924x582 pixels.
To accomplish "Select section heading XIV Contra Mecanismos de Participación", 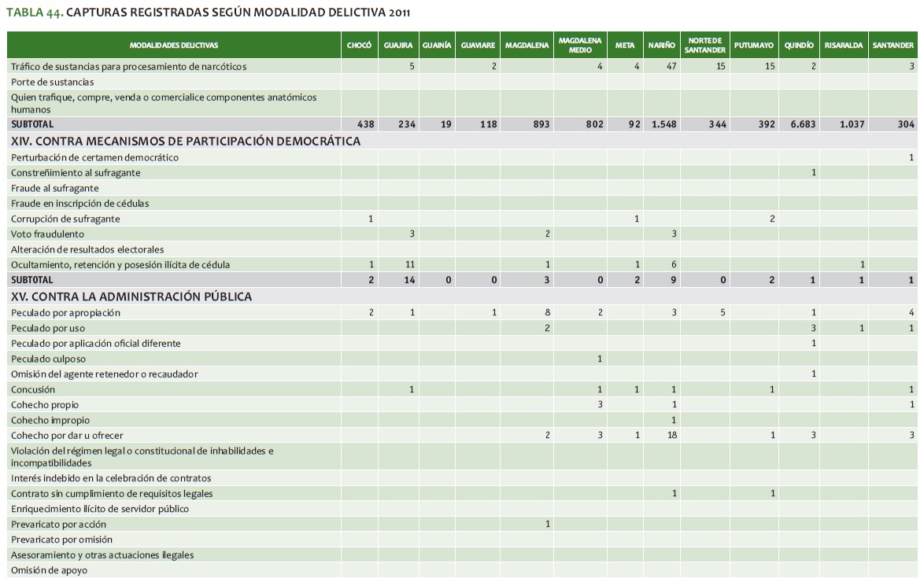I will [186, 142].
